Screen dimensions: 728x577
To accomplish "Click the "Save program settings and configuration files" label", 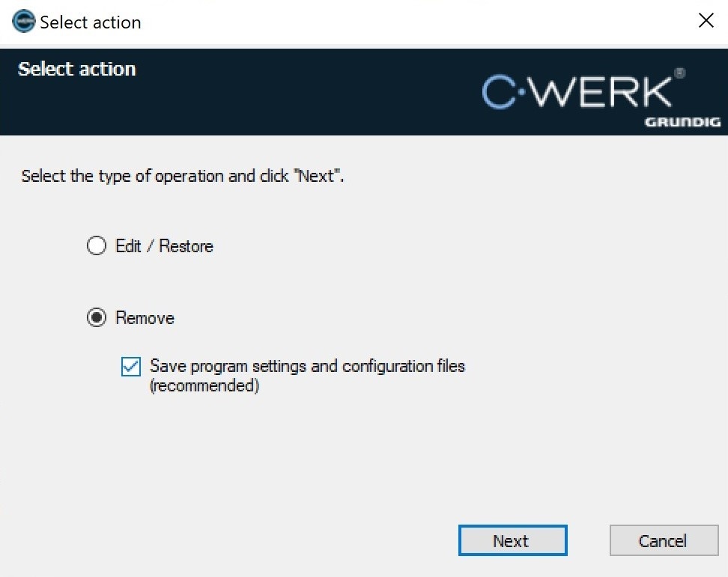I will click(x=307, y=366).
